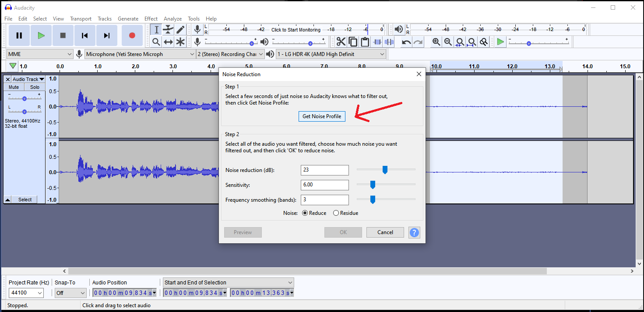The image size is (644, 312).
Task: Expand the MME audio host dropdown
Action: click(x=39, y=54)
